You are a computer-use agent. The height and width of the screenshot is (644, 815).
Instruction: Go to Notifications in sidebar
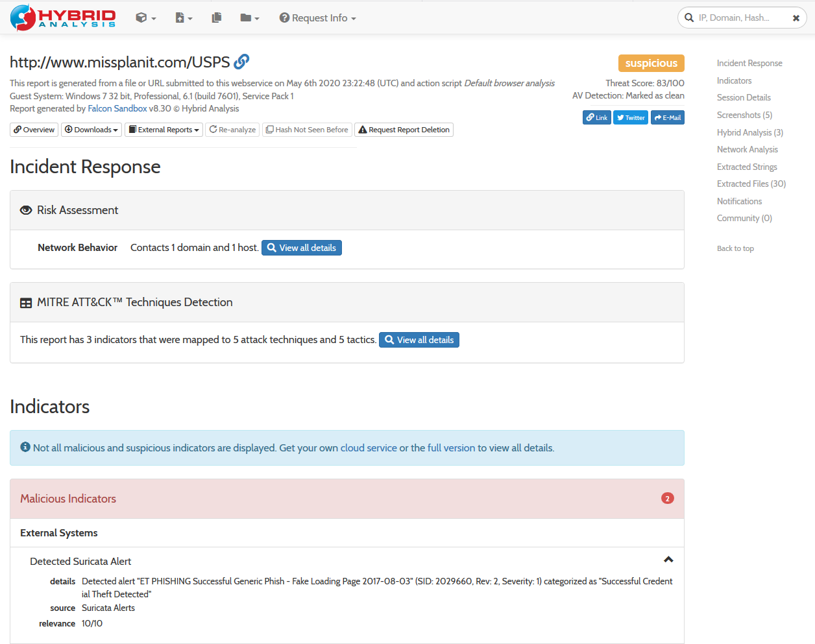(x=739, y=201)
